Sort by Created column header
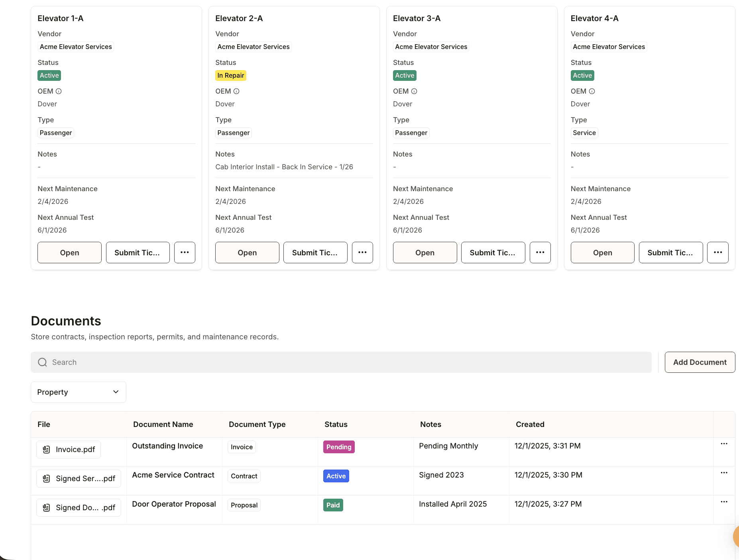Screen dimensions: 739x560 coord(530,424)
